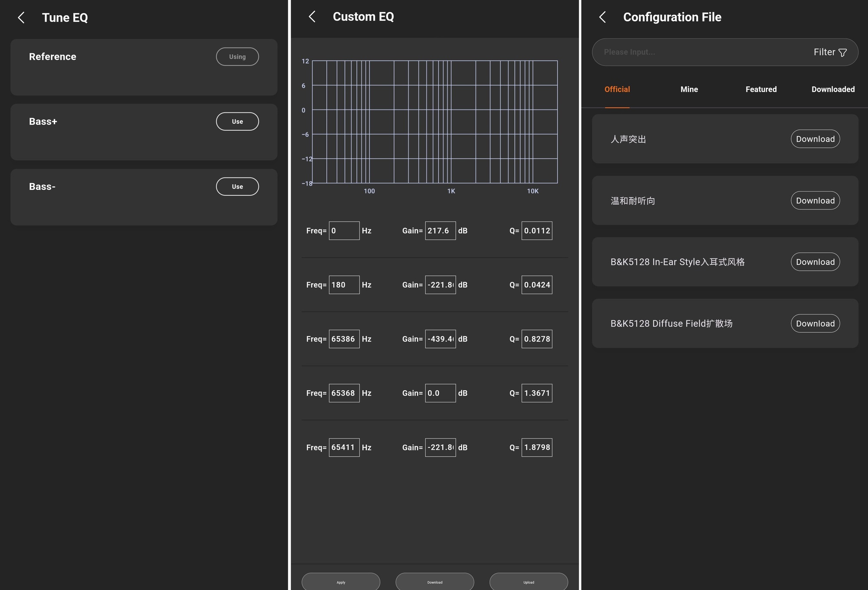Edit the Q field showing 0.0424
This screenshot has width=868, height=590.
(x=537, y=285)
